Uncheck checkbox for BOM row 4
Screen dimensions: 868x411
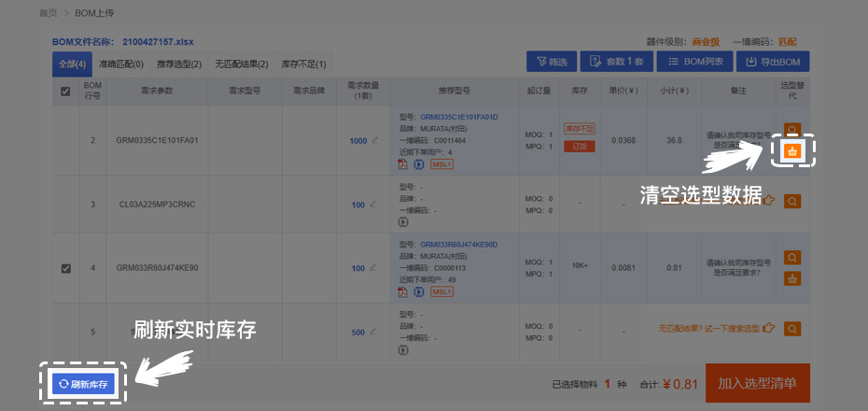[x=65, y=268]
